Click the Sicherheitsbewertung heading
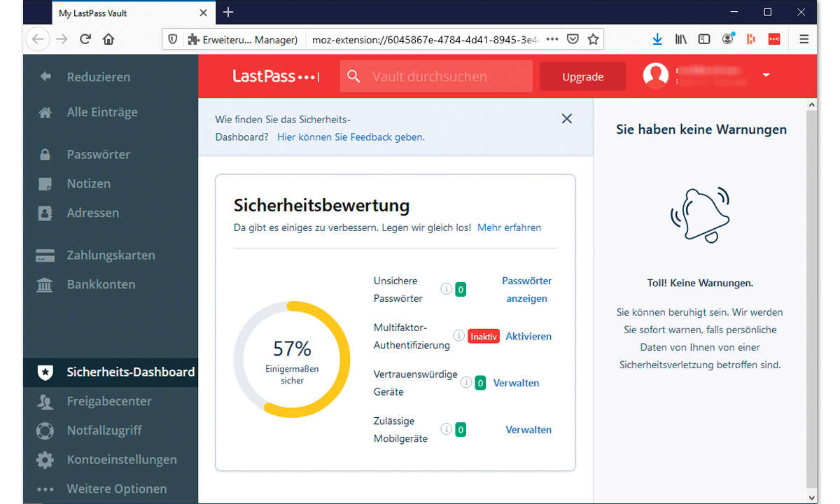This screenshot has width=840, height=504. [321, 205]
